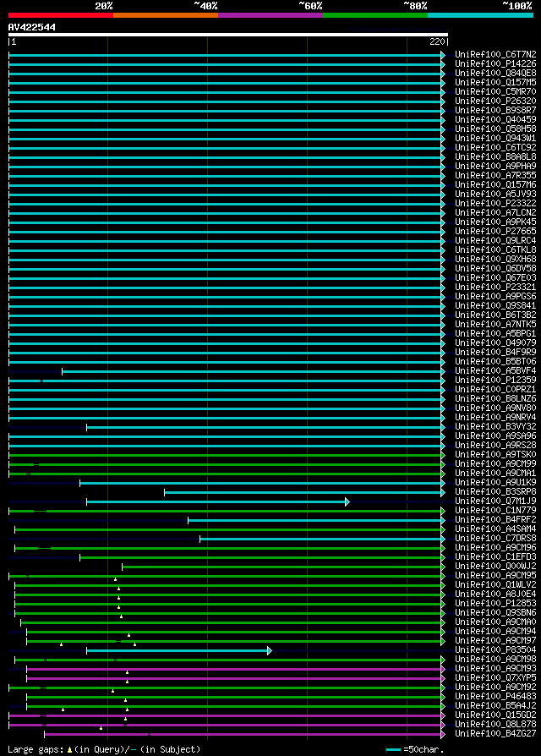The height and width of the screenshot is (756, 541).
Task: Click the white query sequence bar
Action: (x=228, y=35)
